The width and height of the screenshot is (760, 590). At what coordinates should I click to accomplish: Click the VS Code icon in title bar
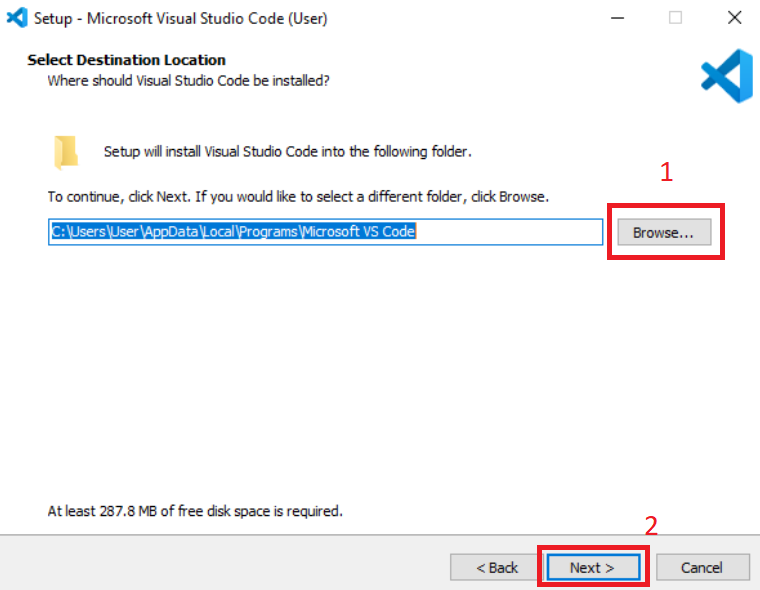pyautogui.click(x=16, y=17)
